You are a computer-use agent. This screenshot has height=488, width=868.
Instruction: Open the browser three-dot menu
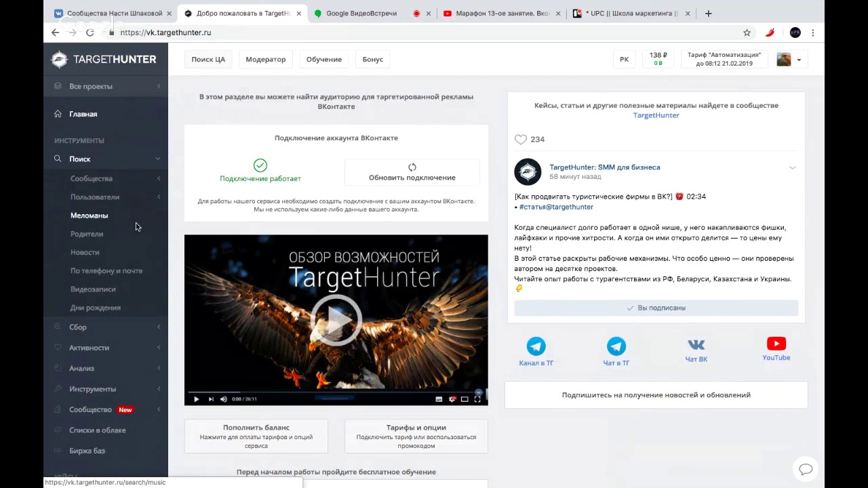coord(812,33)
